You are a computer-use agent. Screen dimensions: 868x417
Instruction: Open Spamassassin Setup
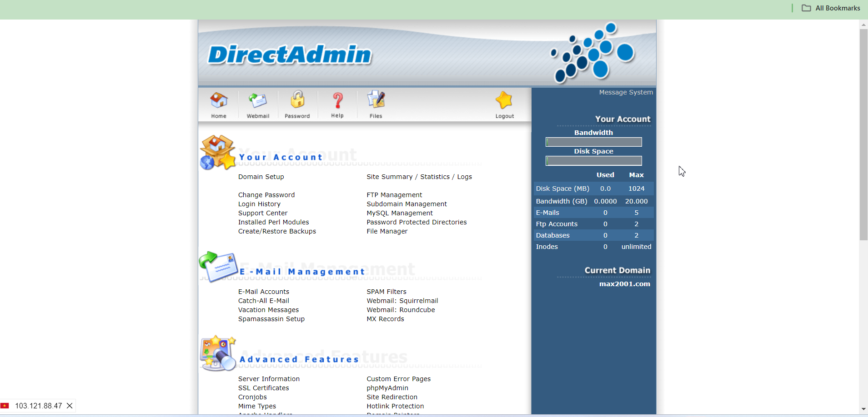271,319
